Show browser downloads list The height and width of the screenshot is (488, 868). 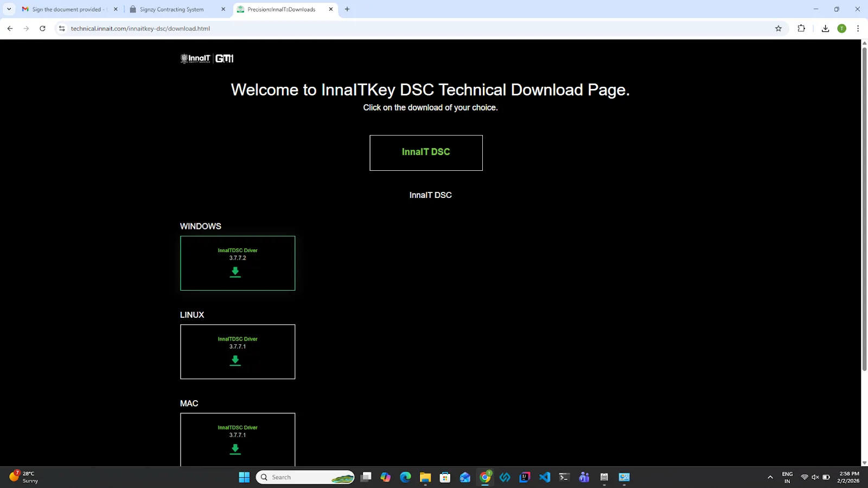[x=825, y=29]
